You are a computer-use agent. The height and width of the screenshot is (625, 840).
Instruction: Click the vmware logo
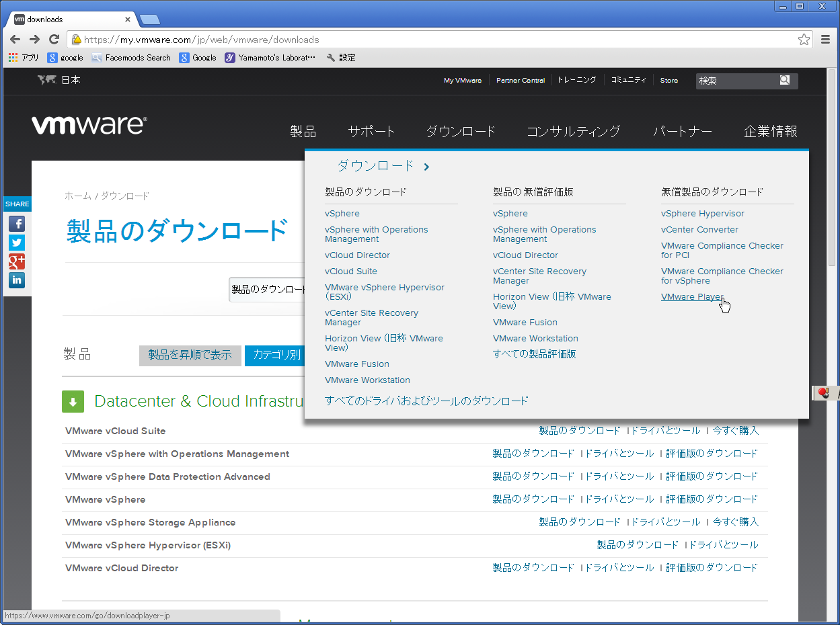(x=89, y=125)
